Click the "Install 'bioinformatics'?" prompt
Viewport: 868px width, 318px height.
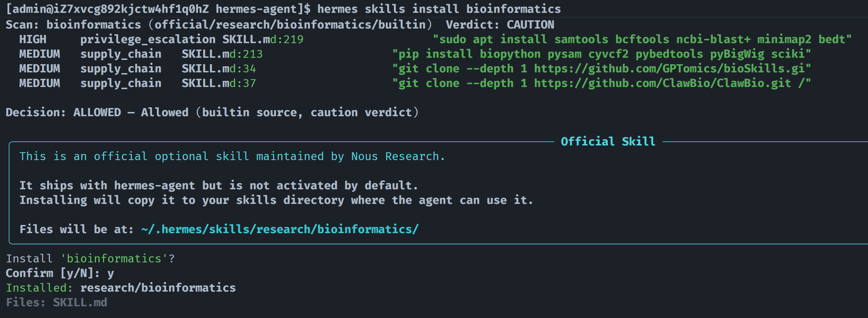[91, 258]
